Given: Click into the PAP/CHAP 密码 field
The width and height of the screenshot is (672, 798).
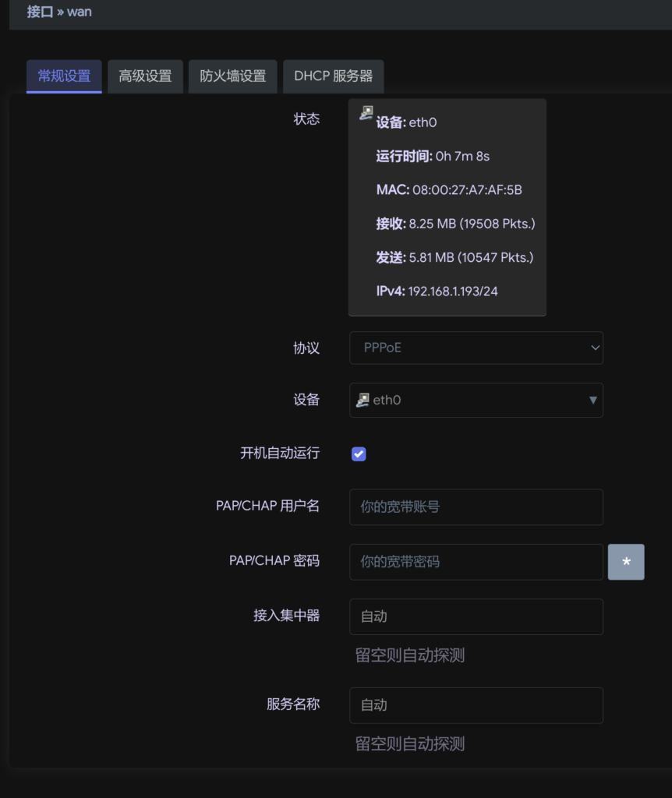Looking at the screenshot, I should tap(476, 562).
